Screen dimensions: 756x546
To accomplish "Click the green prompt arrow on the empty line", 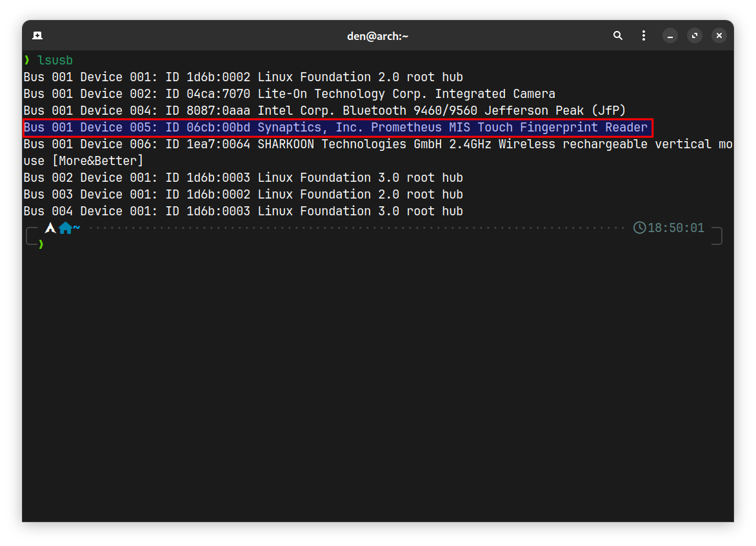I will (41, 244).
